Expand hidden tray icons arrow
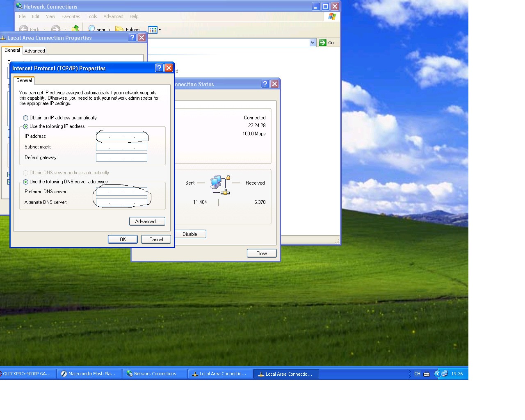Screen dimensions: 525x420 tap(437, 374)
